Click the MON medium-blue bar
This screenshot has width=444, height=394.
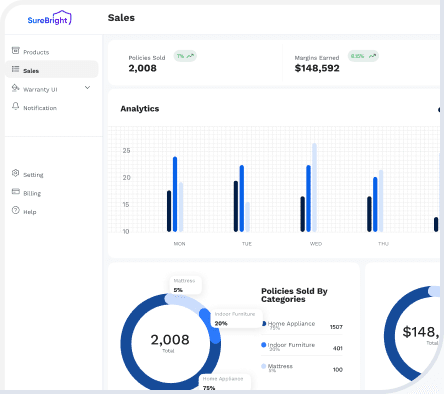(x=175, y=194)
